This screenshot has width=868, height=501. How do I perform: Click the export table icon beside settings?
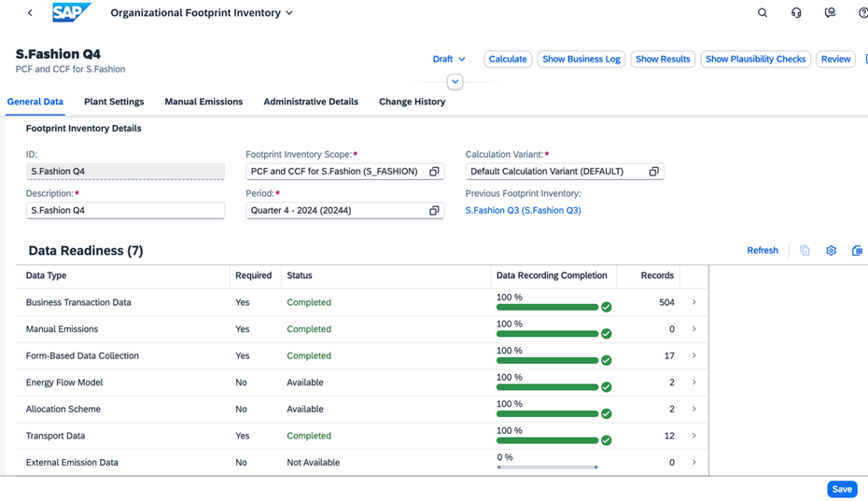click(x=857, y=251)
